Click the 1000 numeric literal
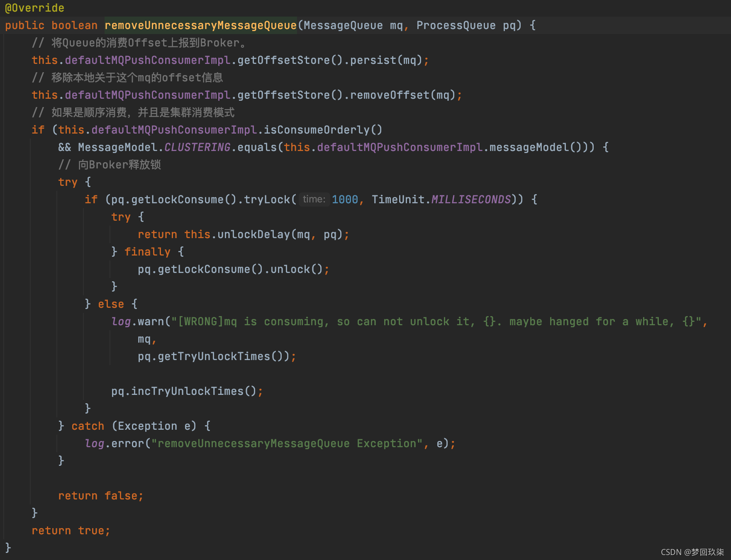The width and height of the screenshot is (731, 560). coord(345,200)
